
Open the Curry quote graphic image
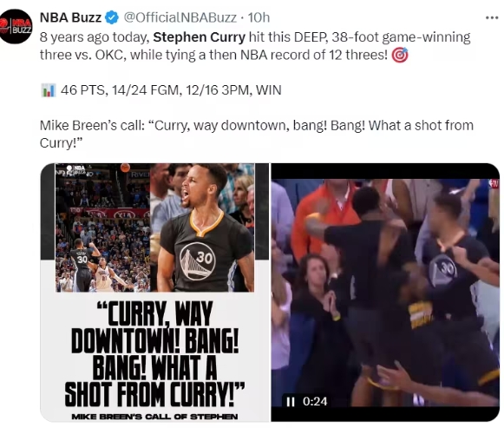click(x=154, y=293)
